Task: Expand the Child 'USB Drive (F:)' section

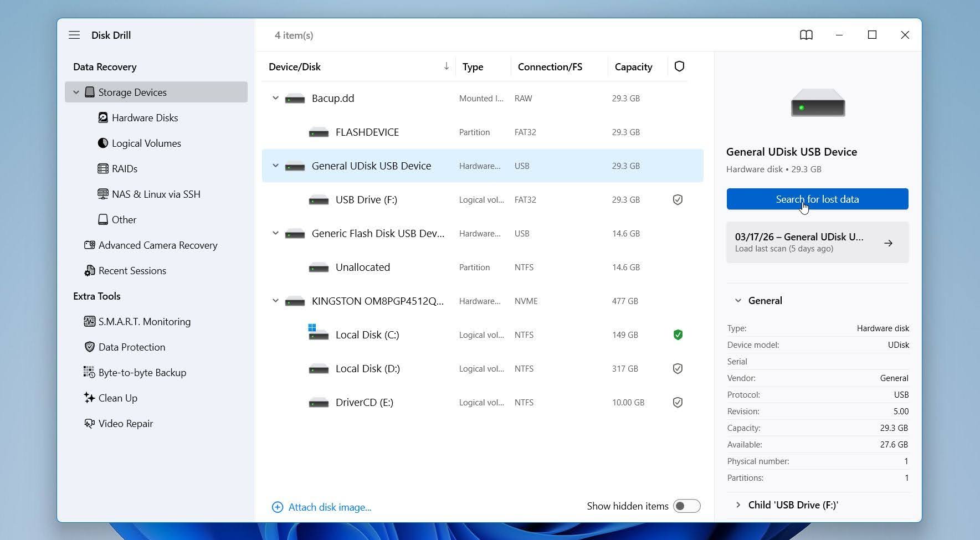Action: (x=738, y=505)
